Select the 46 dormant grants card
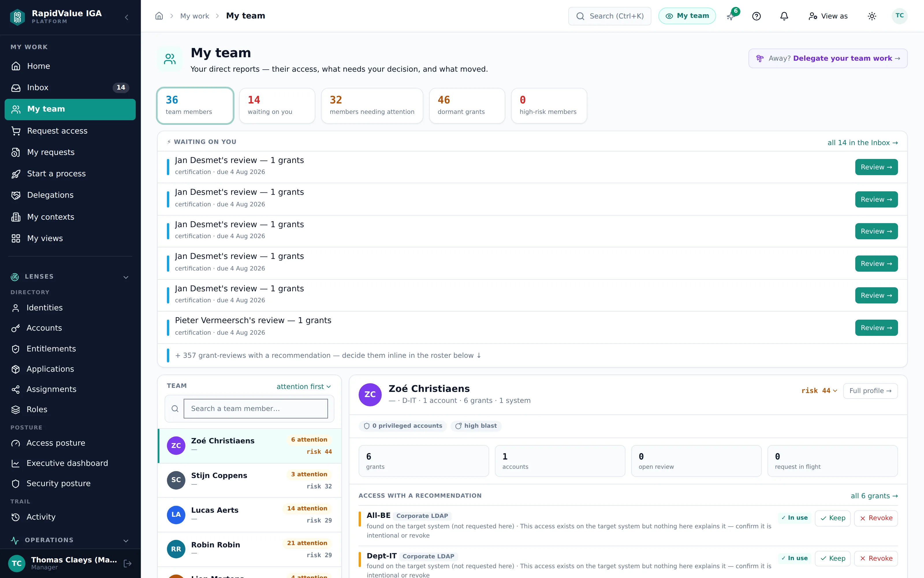 [467, 106]
